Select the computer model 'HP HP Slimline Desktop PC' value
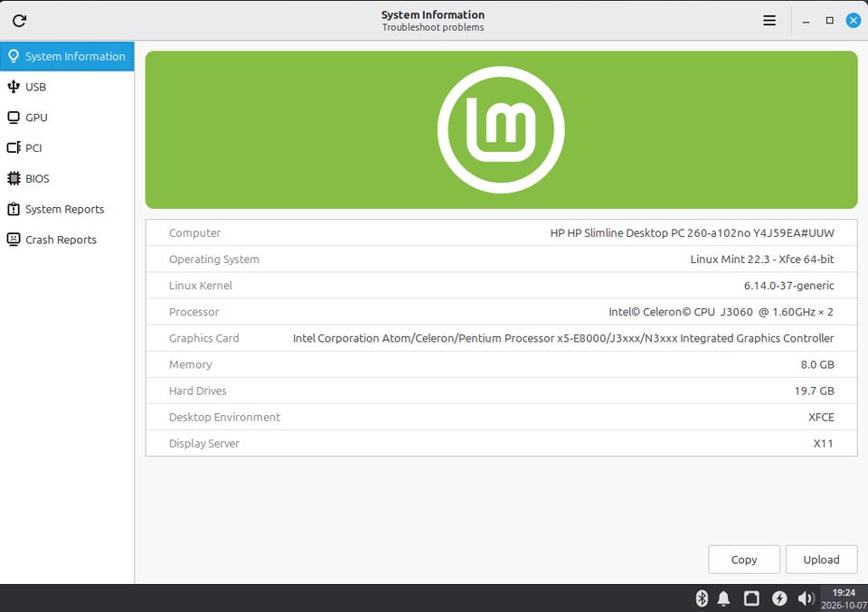 pos(692,233)
